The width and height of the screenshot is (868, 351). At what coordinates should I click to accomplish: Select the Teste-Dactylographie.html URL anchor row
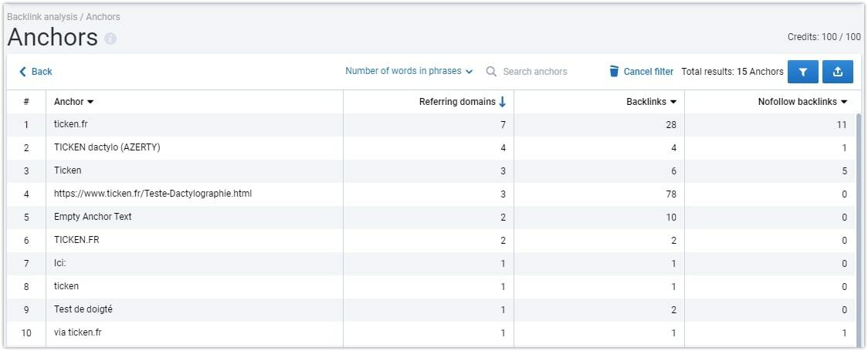431,194
